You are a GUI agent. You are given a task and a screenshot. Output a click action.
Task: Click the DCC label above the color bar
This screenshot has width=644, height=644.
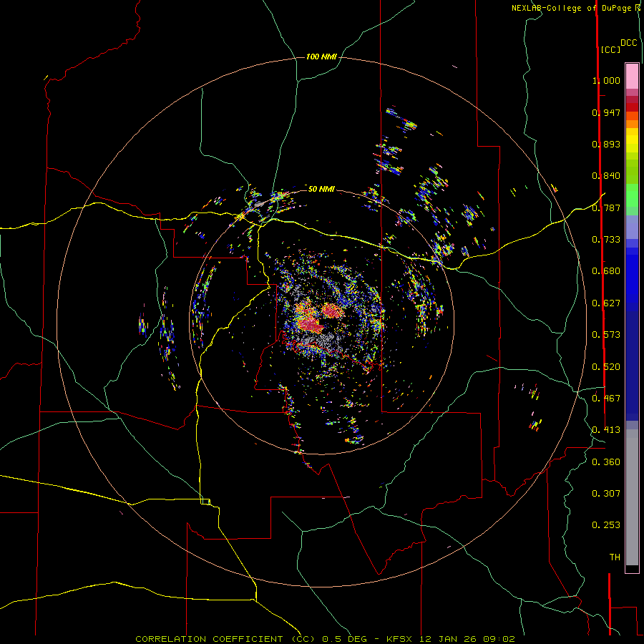(x=629, y=43)
